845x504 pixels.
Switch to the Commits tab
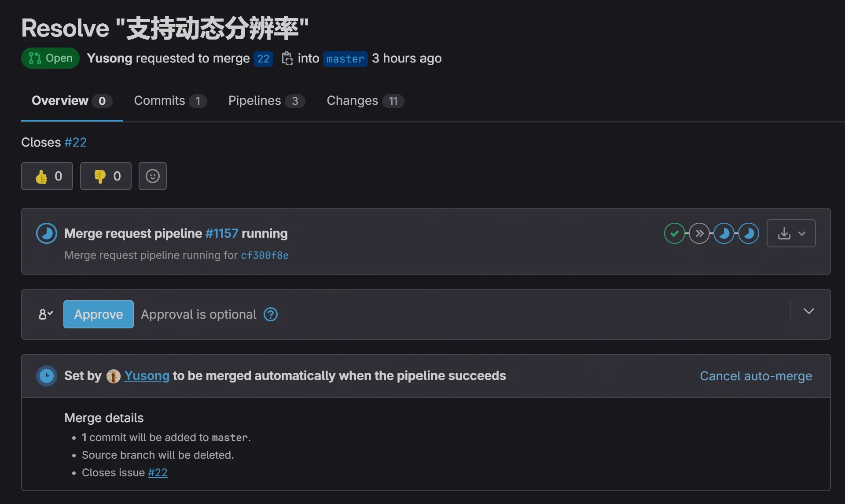[169, 101]
